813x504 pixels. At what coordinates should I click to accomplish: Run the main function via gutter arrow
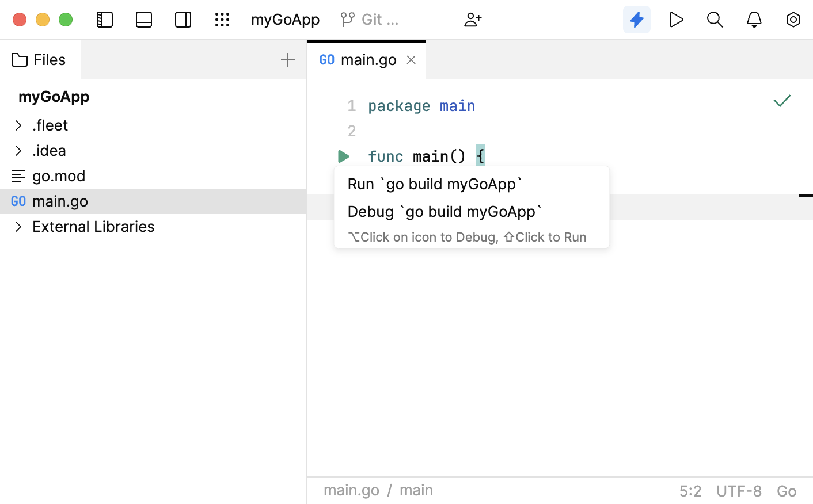pyautogui.click(x=344, y=156)
